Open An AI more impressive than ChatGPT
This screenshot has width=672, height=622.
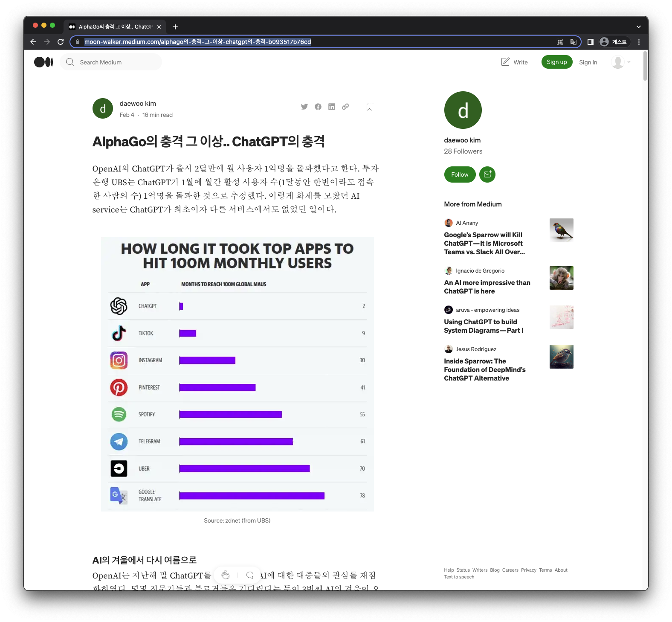pos(487,287)
